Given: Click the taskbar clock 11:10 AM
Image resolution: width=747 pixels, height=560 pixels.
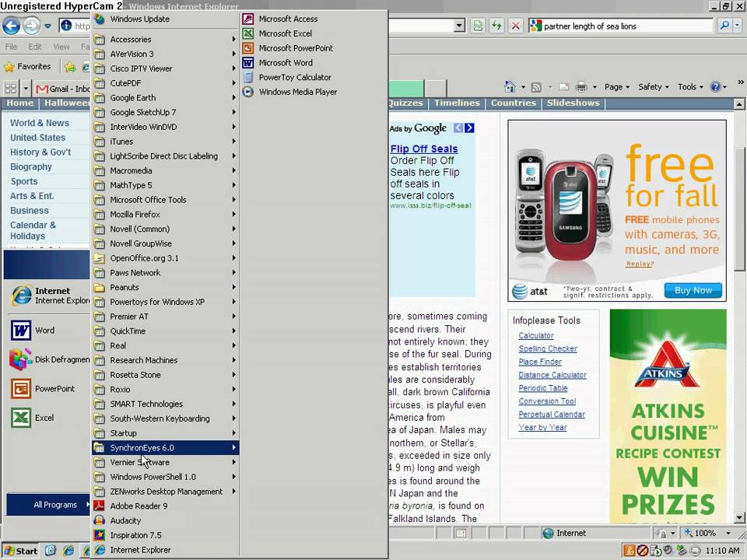Looking at the screenshot, I should point(722,551).
